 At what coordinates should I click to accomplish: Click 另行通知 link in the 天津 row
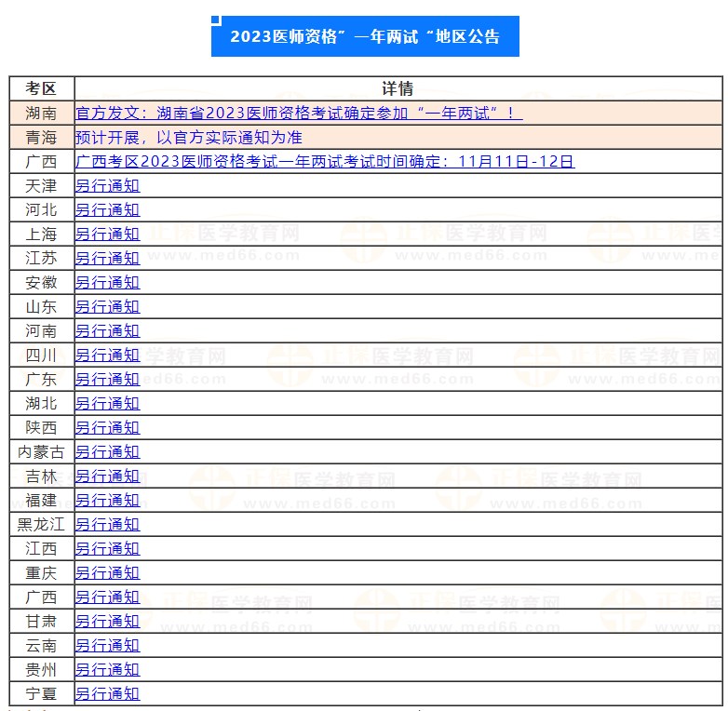[107, 186]
